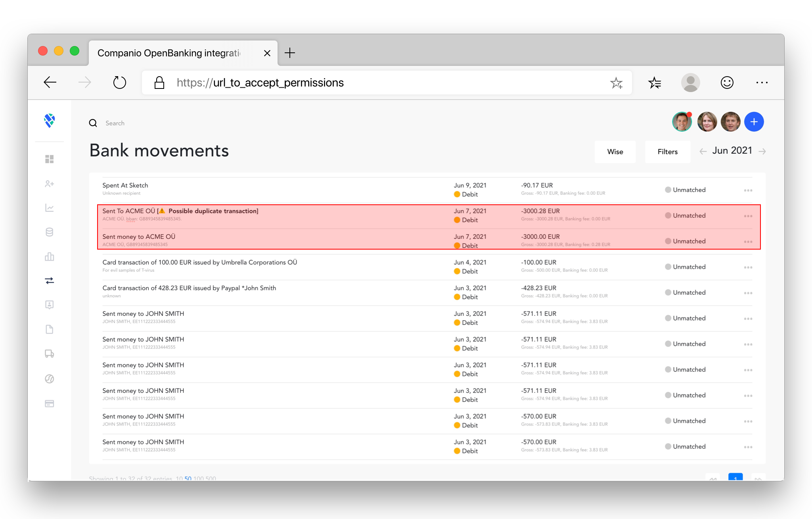
Task: Click the avatar with red notification dot
Action: click(682, 122)
